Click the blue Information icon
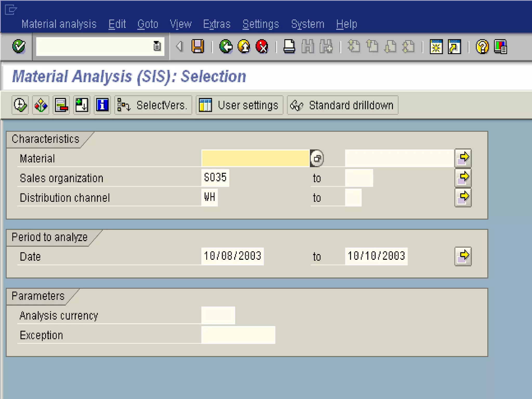The image size is (532, 399). tap(102, 105)
